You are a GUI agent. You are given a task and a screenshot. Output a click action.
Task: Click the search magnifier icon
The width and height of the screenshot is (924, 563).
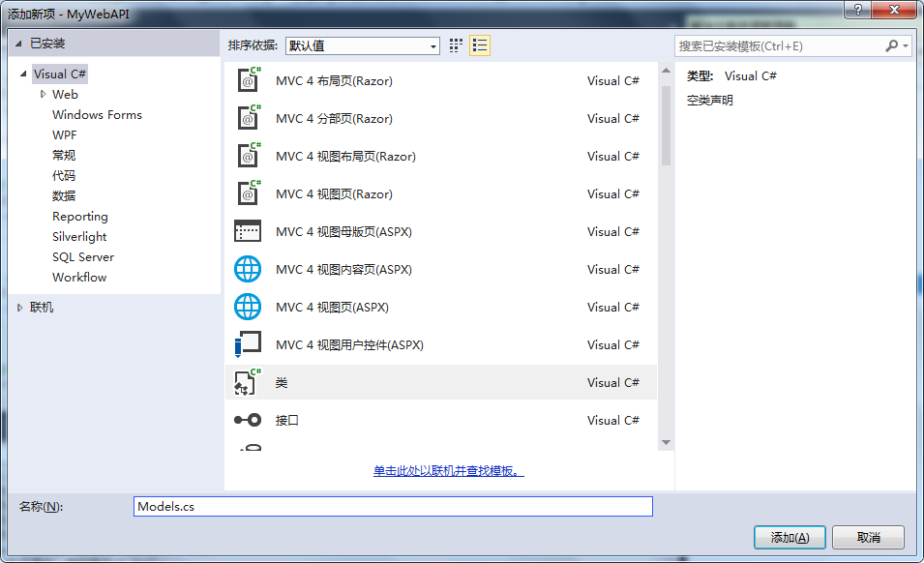892,45
